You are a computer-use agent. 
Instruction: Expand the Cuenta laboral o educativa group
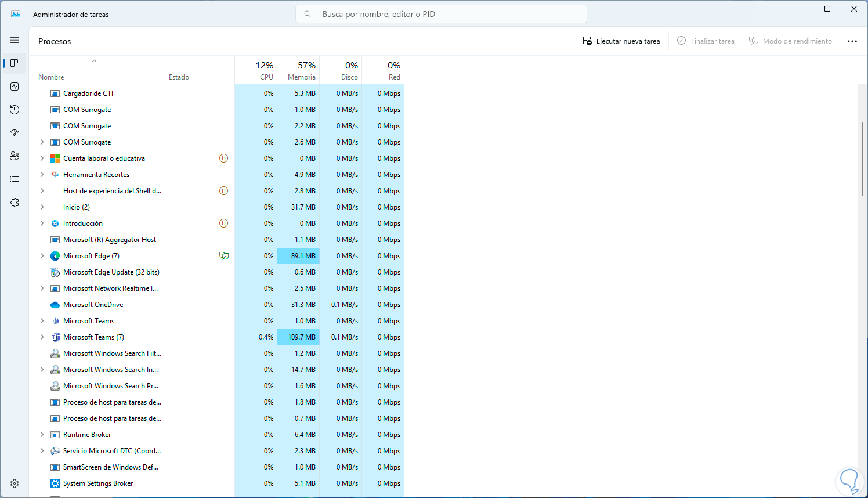click(x=42, y=158)
